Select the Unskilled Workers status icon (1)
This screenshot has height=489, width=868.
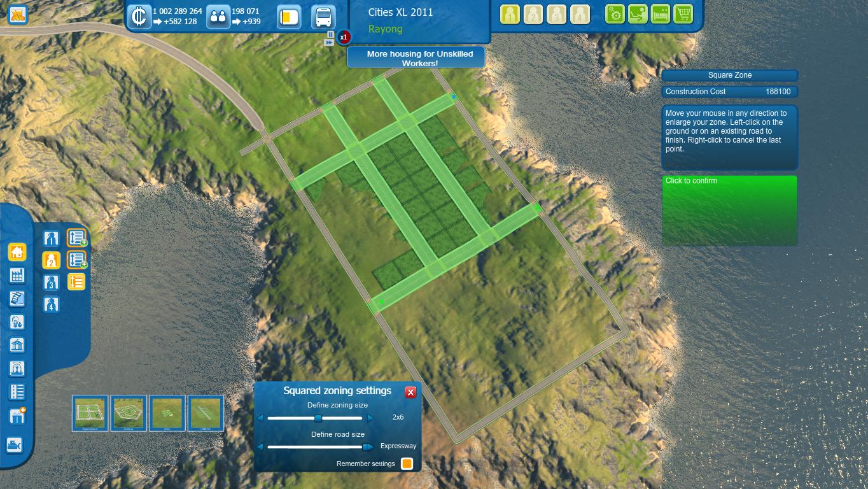[x=510, y=14]
